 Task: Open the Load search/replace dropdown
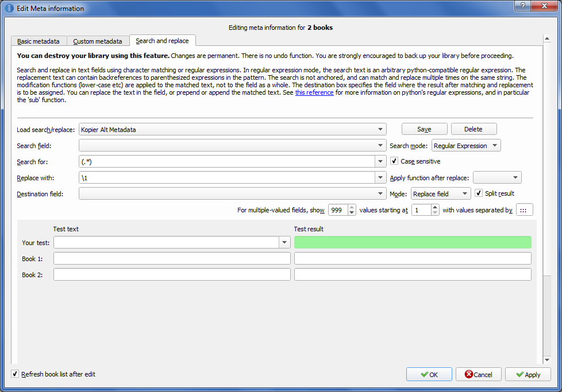point(233,129)
